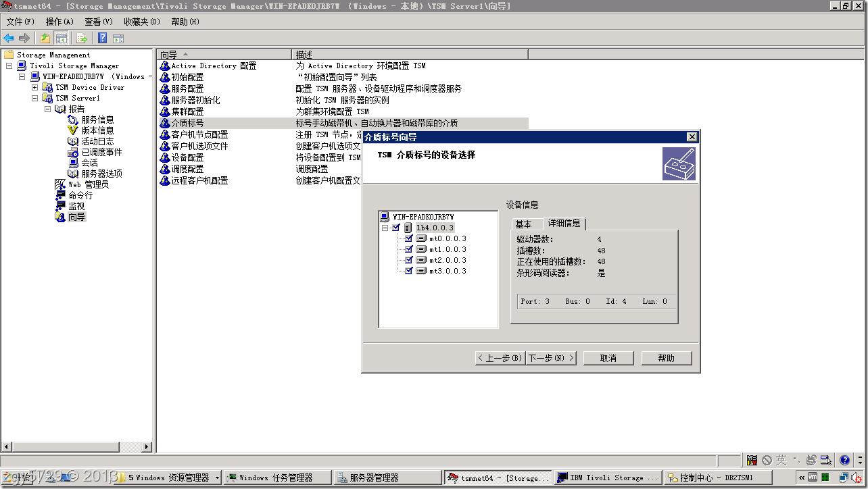Select TSM Device Driver icon in tree
Screen dimensions: 868x489
(x=47, y=87)
